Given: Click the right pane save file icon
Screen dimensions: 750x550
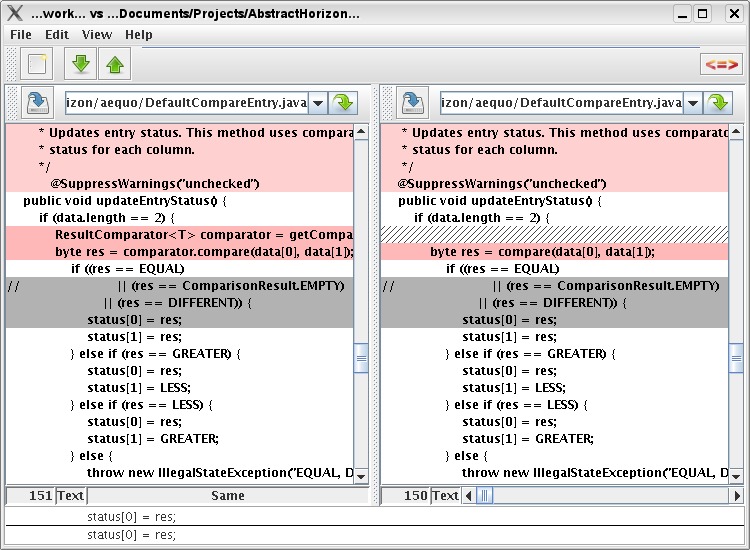Looking at the screenshot, I should coord(412,102).
